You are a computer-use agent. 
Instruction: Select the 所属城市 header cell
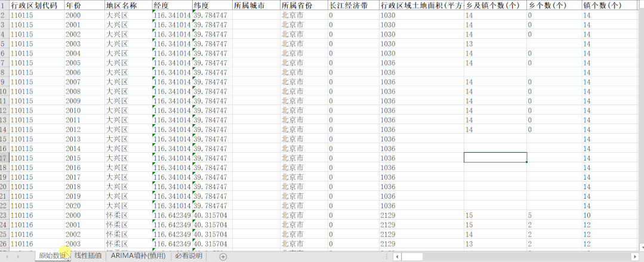pos(256,5)
